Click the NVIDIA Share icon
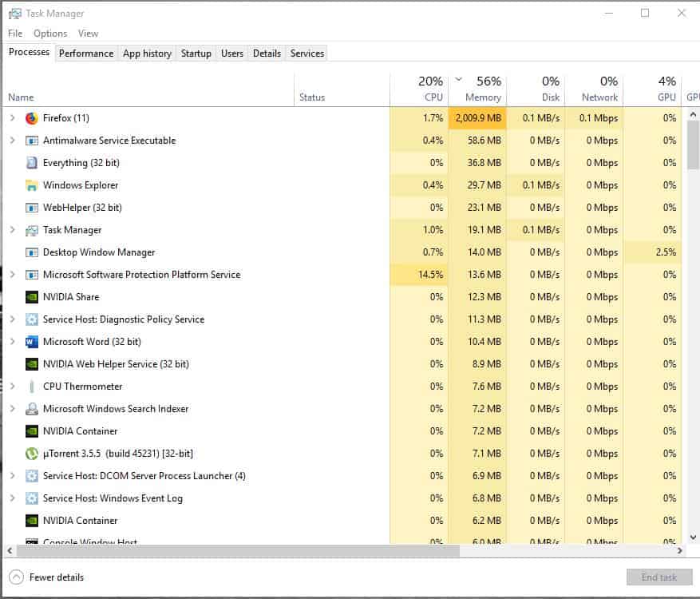Viewport: 700px width, 599px height. click(x=32, y=297)
